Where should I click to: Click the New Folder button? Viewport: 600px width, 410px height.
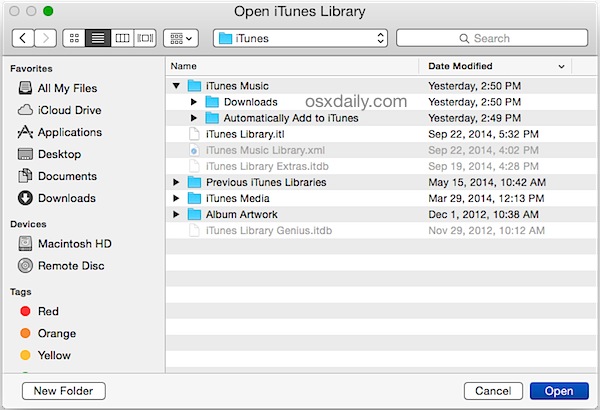(64, 391)
